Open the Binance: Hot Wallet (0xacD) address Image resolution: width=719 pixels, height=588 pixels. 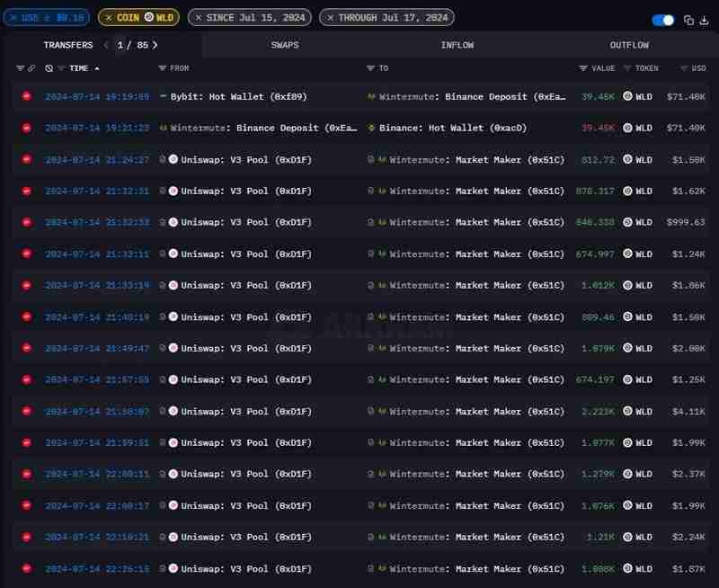(x=452, y=128)
